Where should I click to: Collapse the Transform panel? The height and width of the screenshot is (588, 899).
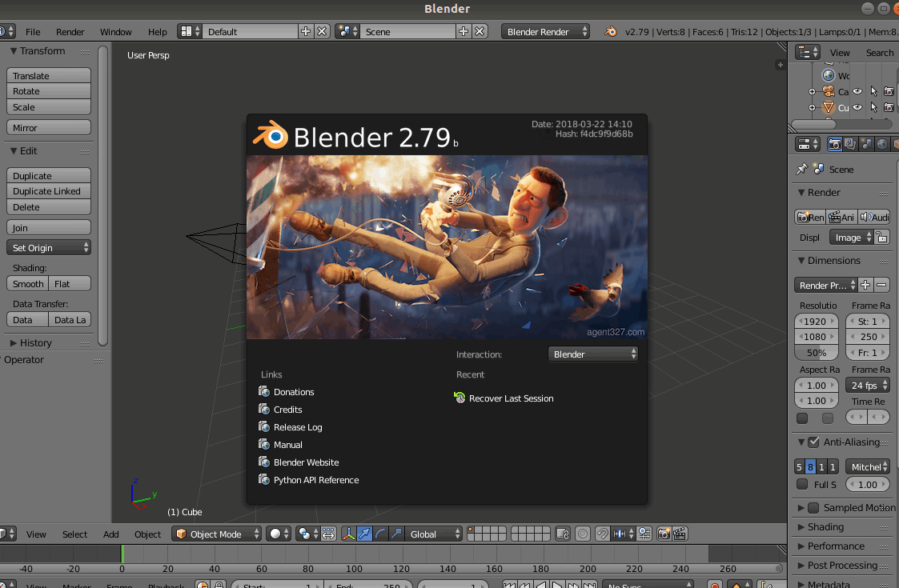(14, 51)
